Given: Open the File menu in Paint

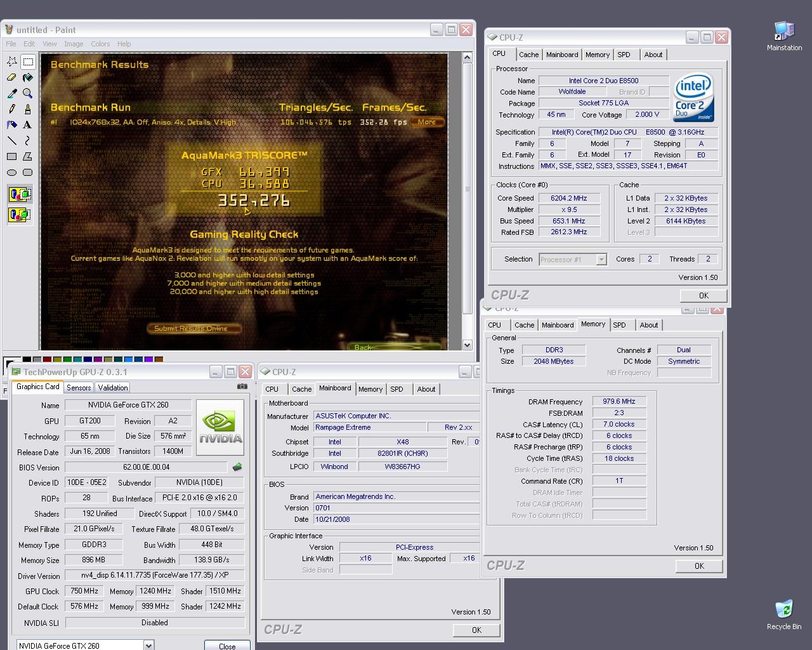Looking at the screenshot, I should (11, 44).
